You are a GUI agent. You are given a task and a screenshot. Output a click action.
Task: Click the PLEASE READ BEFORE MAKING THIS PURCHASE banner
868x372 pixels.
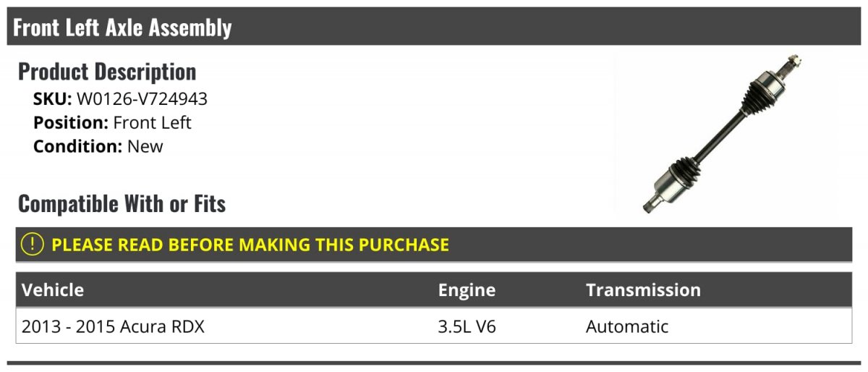click(x=250, y=245)
